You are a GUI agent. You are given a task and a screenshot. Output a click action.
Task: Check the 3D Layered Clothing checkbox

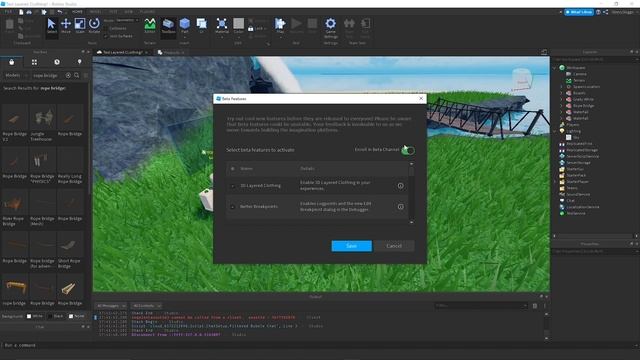(233, 186)
